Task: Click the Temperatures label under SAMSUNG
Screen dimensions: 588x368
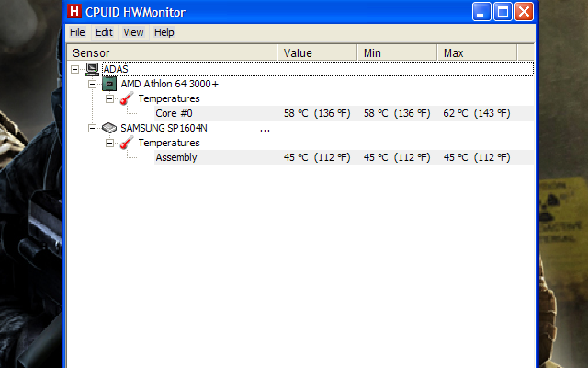Action: [169, 144]
